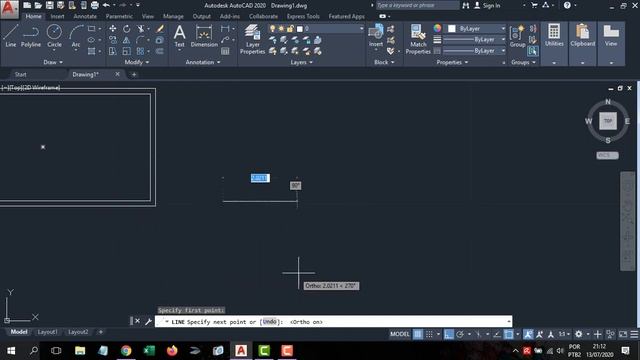
Task: Select the Erase tool
Action: (160, 29)
